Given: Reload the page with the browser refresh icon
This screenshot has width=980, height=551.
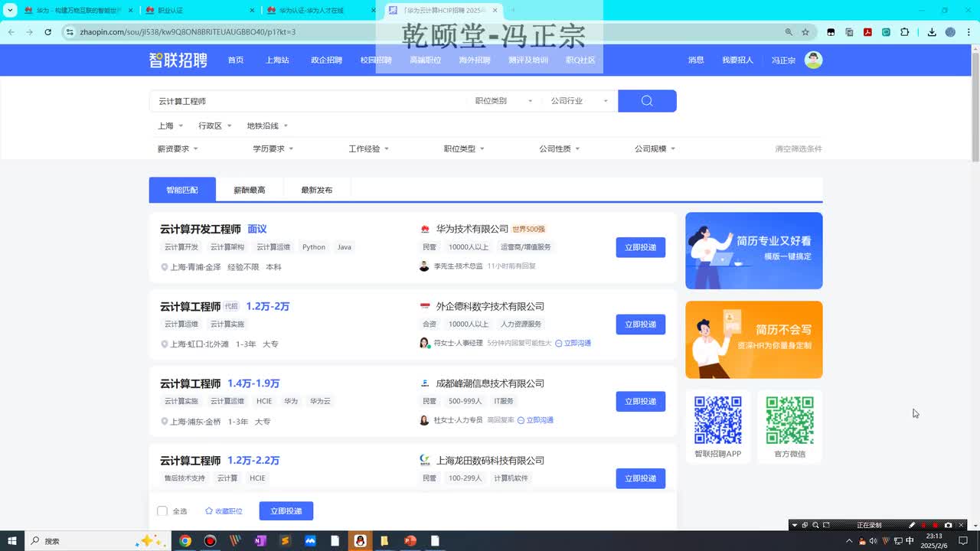Looking at the screenshot, I should click(47, 32).
